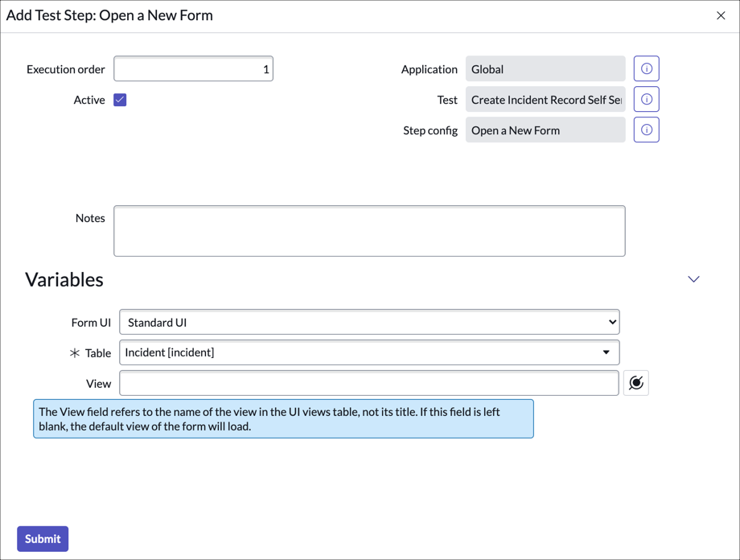Click the Variables heading text

click(64, 279)
